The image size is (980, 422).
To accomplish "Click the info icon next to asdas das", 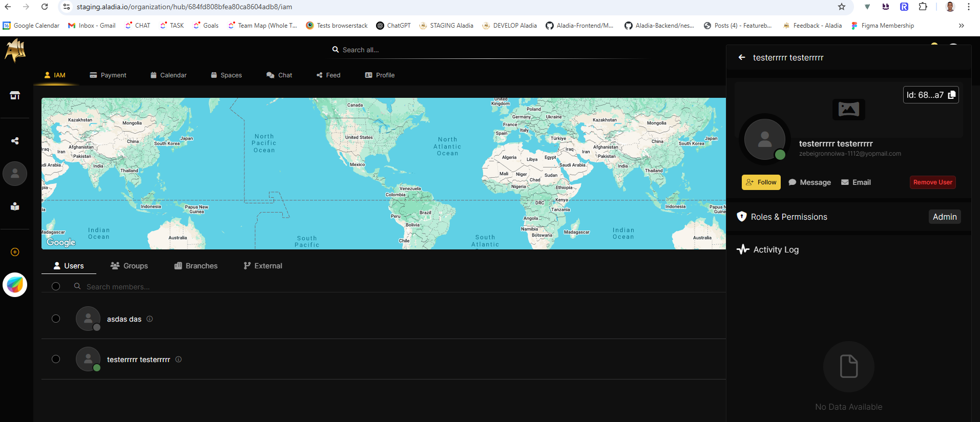I will pyautogui.click(x=150, y=319).
